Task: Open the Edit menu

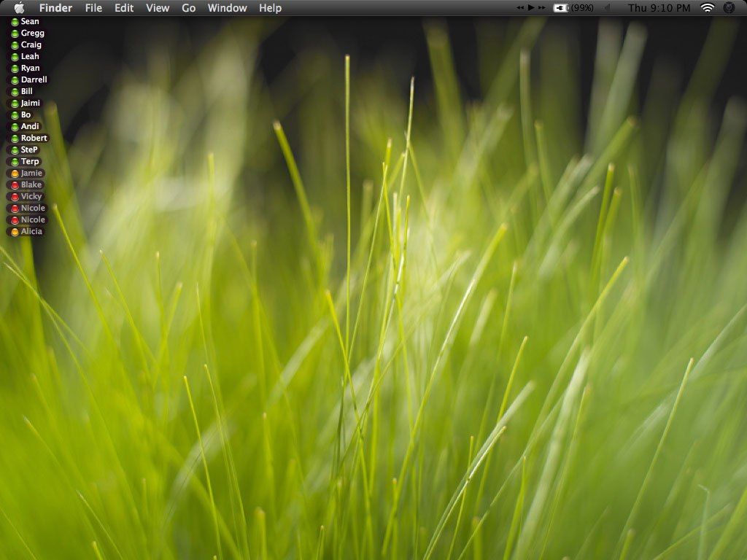Action: [x=124, y=8]
